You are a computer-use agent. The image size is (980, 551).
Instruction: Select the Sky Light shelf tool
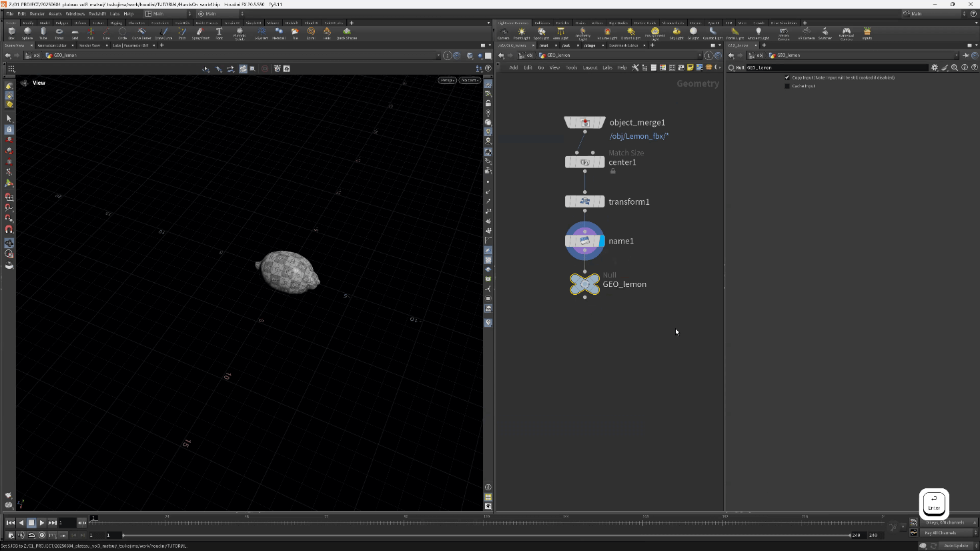click(x=676, y=33)
